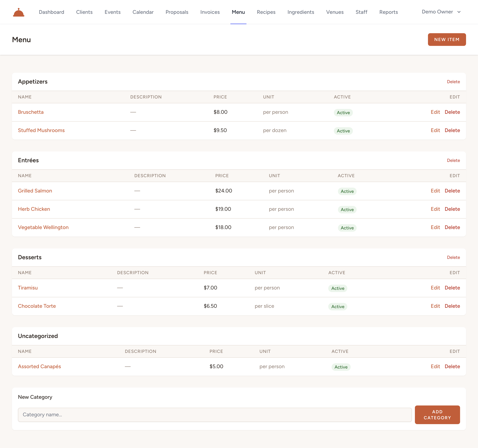
Task: Edit Herb Chicken
Action: [435, 209]
